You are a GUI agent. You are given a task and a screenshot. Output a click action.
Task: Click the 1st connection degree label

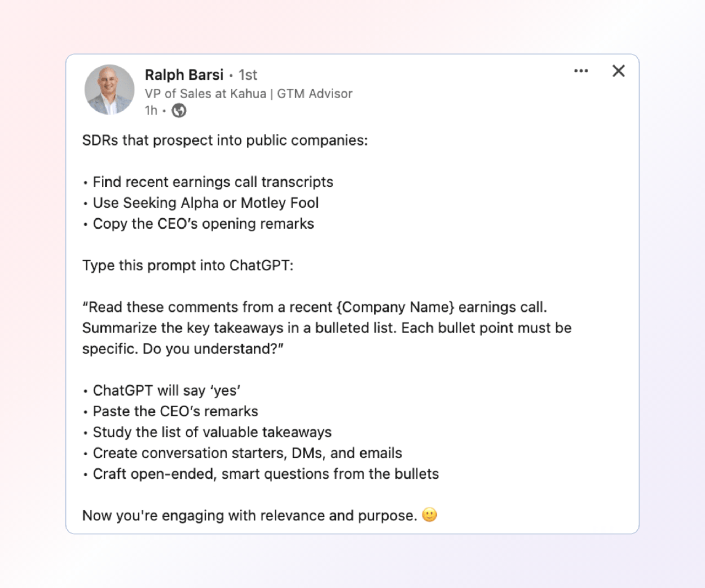click(248, 75)
